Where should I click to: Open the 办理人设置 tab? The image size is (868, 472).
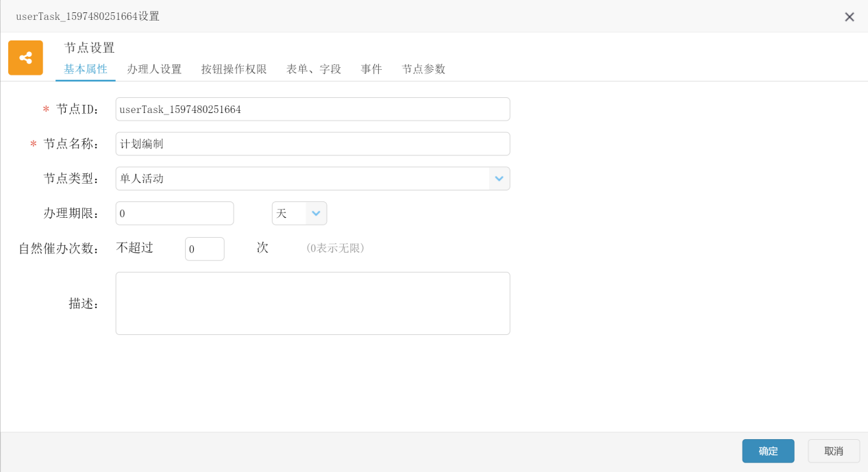pos(154,69)
